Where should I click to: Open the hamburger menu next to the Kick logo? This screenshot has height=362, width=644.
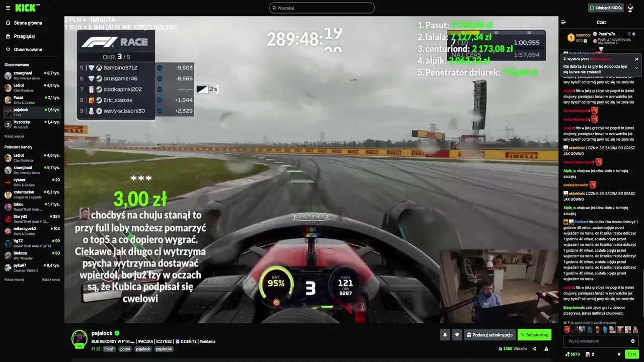pyautogui.click(x=8, y=8)
